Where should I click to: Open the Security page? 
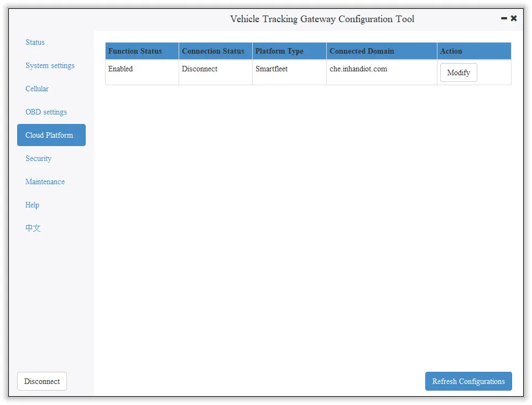tap(38, 159)
